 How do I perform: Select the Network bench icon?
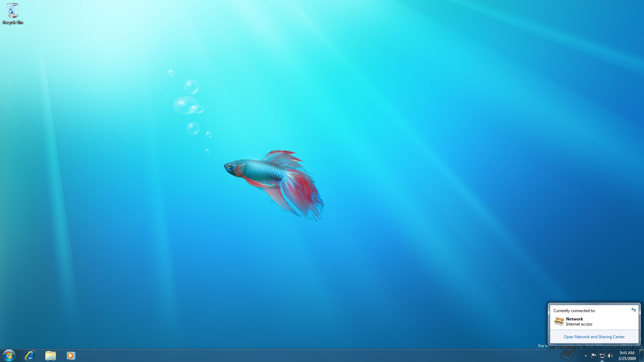click(x=559, y=321)
